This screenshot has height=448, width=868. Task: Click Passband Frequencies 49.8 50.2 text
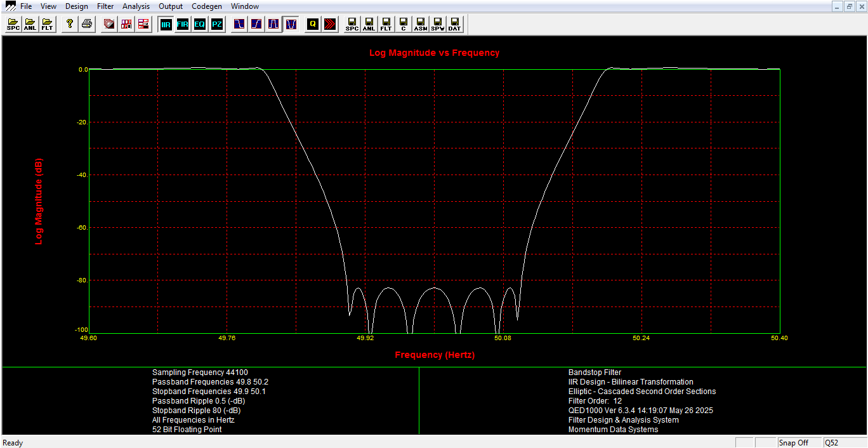tap(210, 382)
